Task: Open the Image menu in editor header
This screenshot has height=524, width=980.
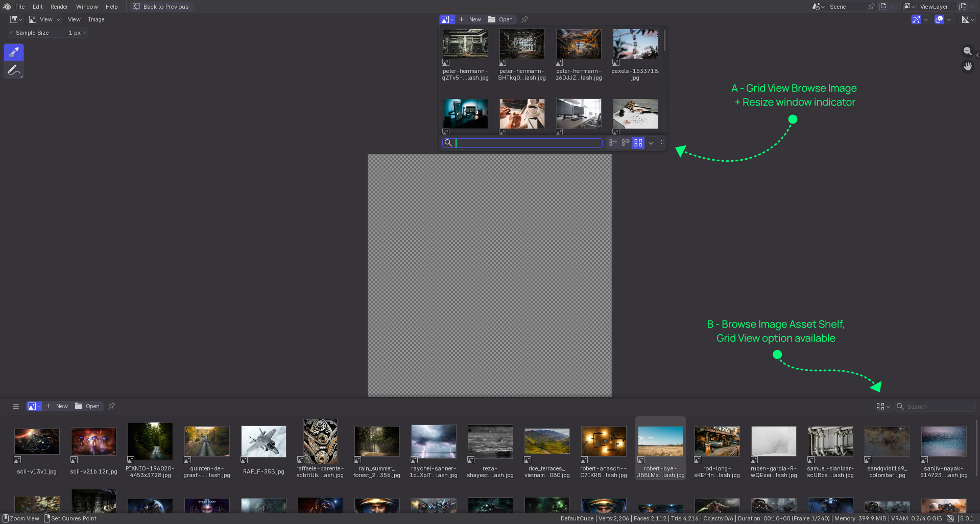Action: tap(96, 19)
